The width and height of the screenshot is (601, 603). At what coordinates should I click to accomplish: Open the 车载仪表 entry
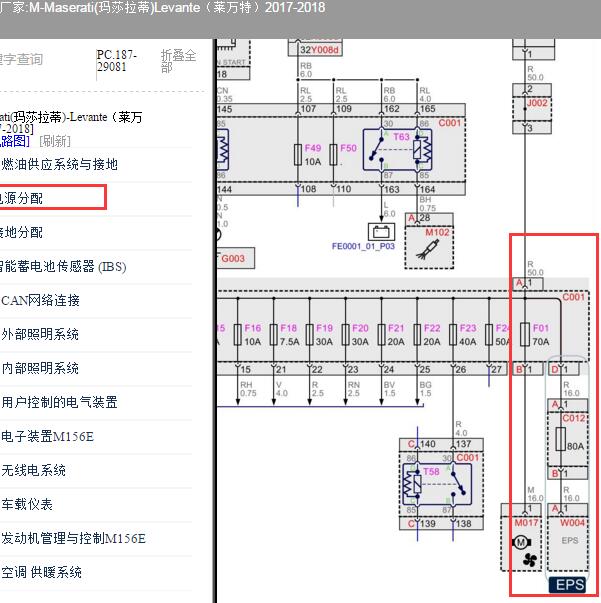coord(27,504)
